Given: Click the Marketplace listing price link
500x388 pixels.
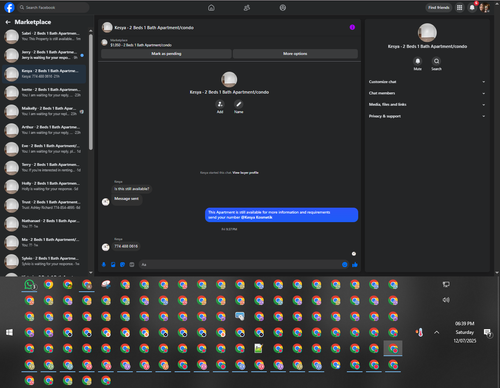Looking at the screenshot, I should click(x=141, y=45).
